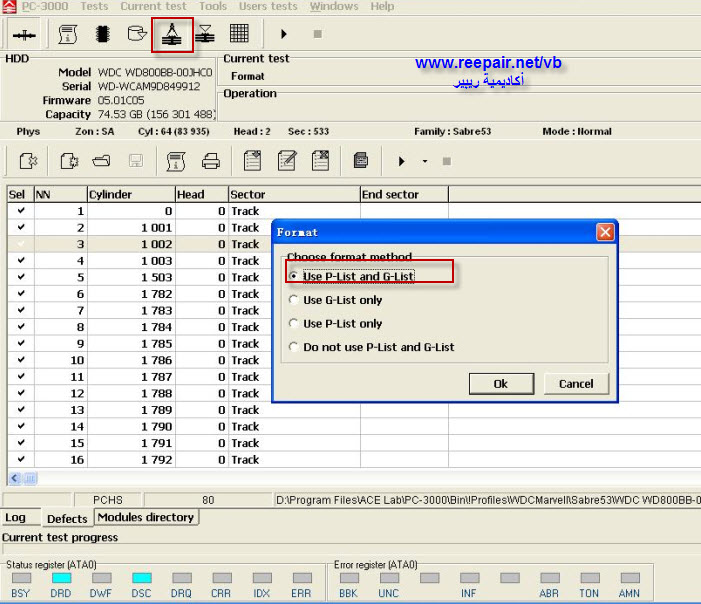
Task: Toggle the checkmark for defect row 5
Action: pos(21,277)
